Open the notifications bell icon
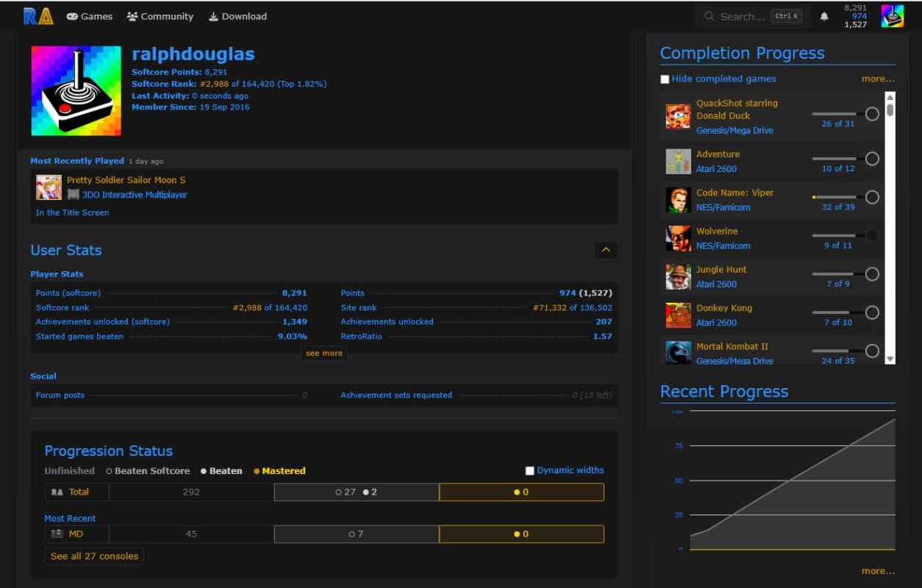 click(x=824, y=16)
